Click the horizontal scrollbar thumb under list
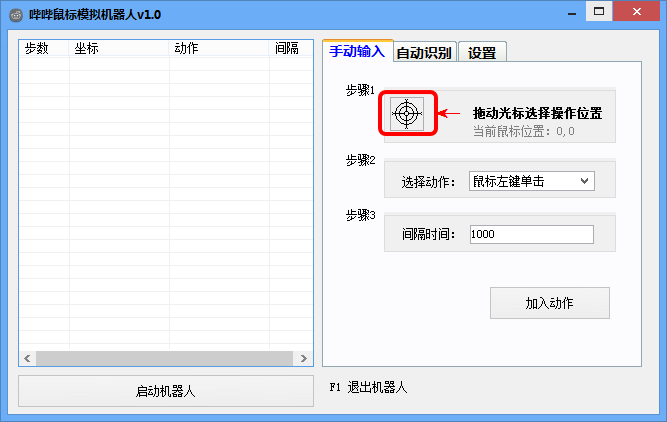This screenshot has width=667, height=422. [165, 358]
